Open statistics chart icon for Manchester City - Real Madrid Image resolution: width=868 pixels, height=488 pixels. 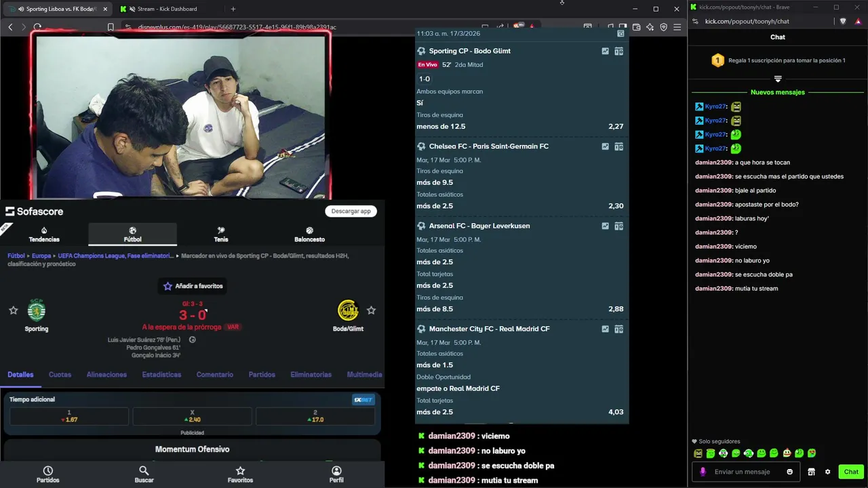605,329
